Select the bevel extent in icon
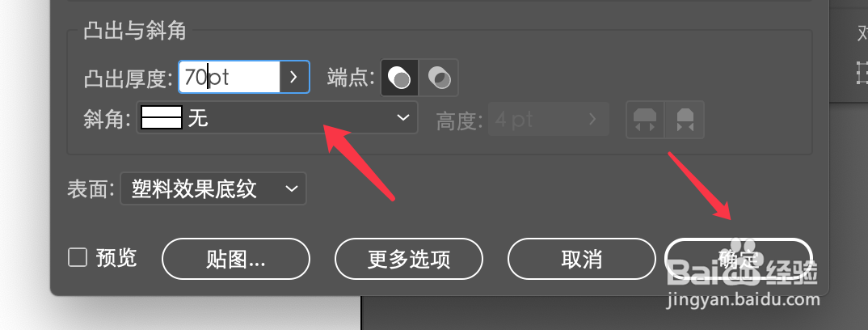The image size is (868, 330). (685, 119)
